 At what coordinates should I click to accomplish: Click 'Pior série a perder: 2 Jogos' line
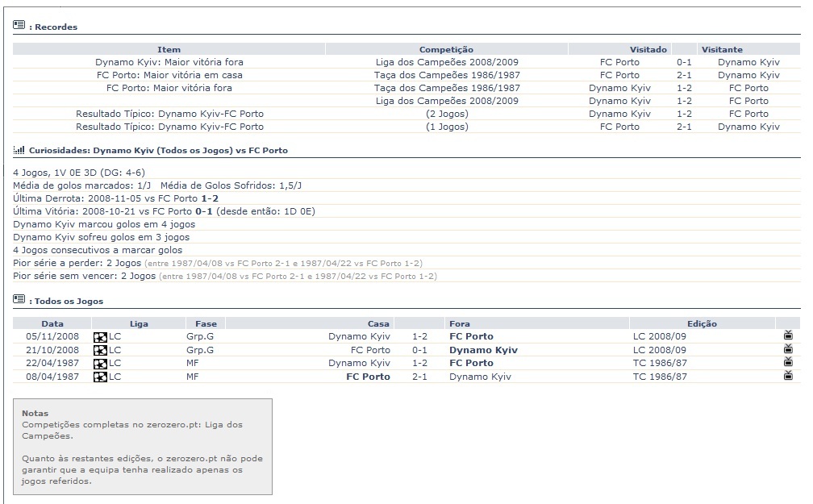coord(218,264)
